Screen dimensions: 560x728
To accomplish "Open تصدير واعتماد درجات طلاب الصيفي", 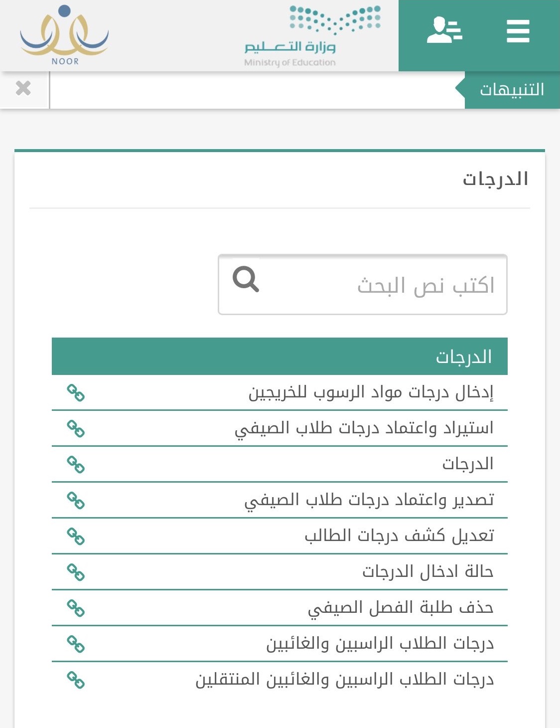I will point(369,500).
